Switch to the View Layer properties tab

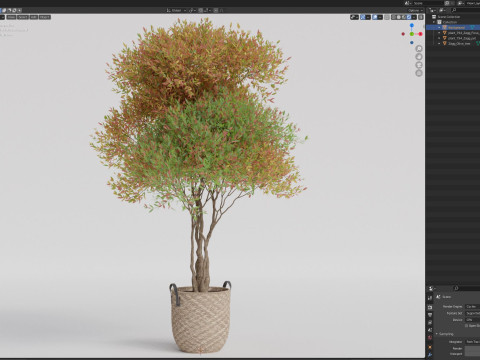point(430,322)
